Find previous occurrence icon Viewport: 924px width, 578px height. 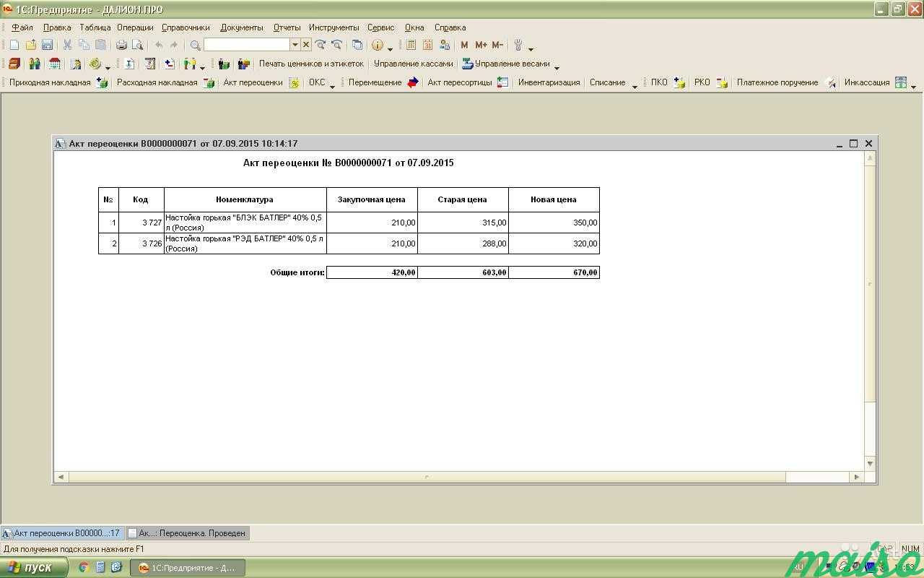point(336,45)
